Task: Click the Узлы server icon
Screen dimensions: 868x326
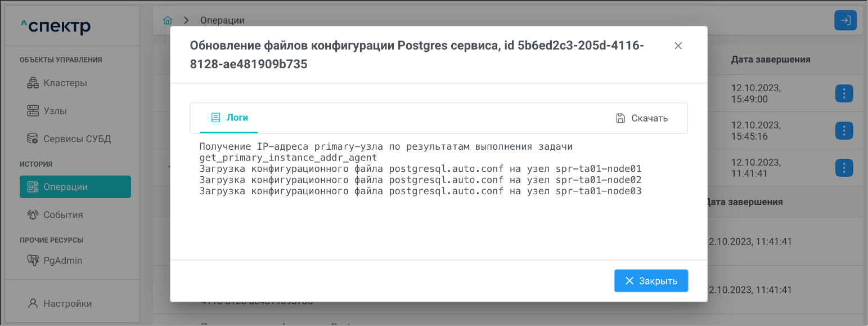Action: click(33, 111)
